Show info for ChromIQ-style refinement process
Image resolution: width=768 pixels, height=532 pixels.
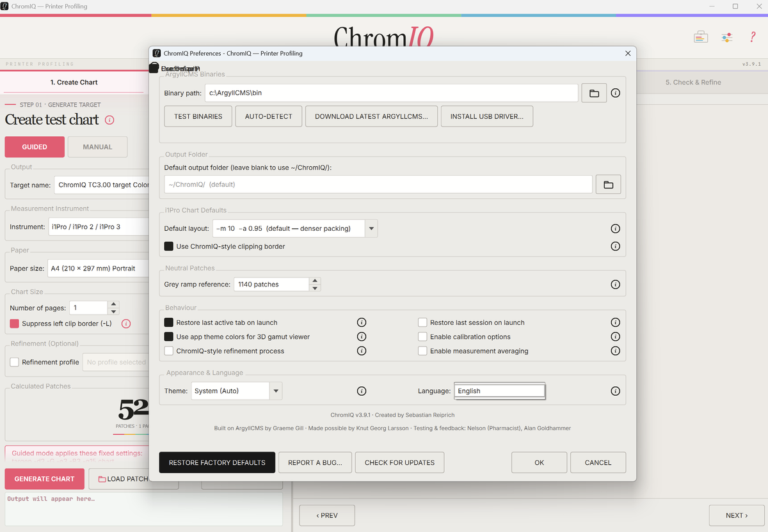(x=362, y=351)
